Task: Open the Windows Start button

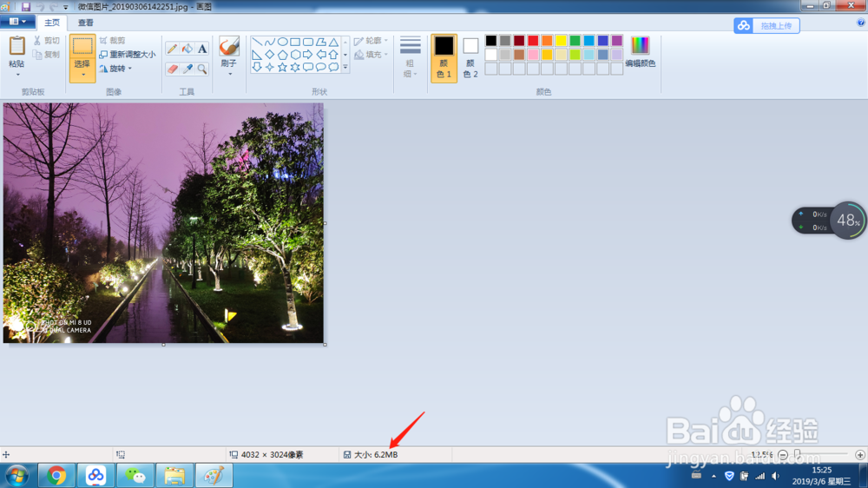Action: pos(17,476)
